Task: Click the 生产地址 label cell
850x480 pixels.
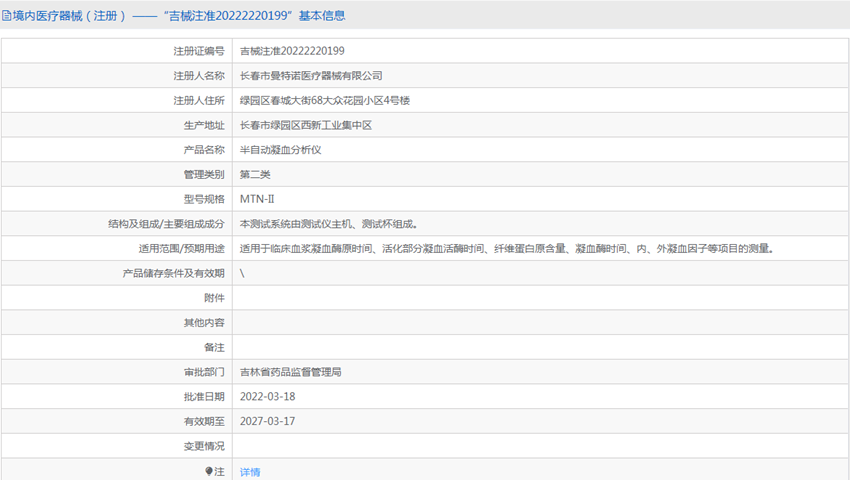Action: [x=117, y=125]
